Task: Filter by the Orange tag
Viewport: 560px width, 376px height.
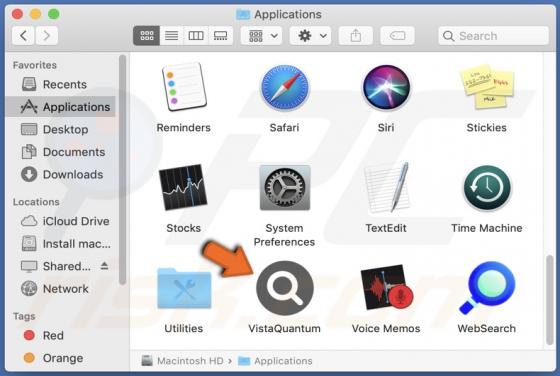Action: point(61,358)
